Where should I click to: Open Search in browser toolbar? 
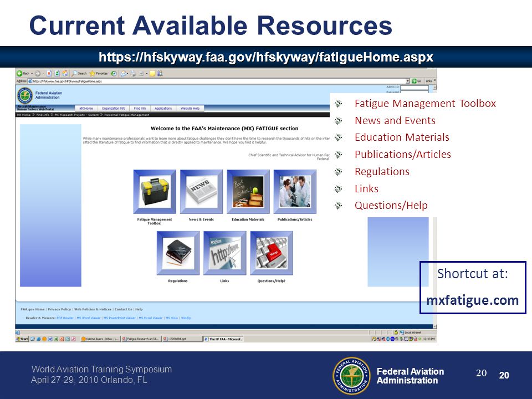point(79,73)
